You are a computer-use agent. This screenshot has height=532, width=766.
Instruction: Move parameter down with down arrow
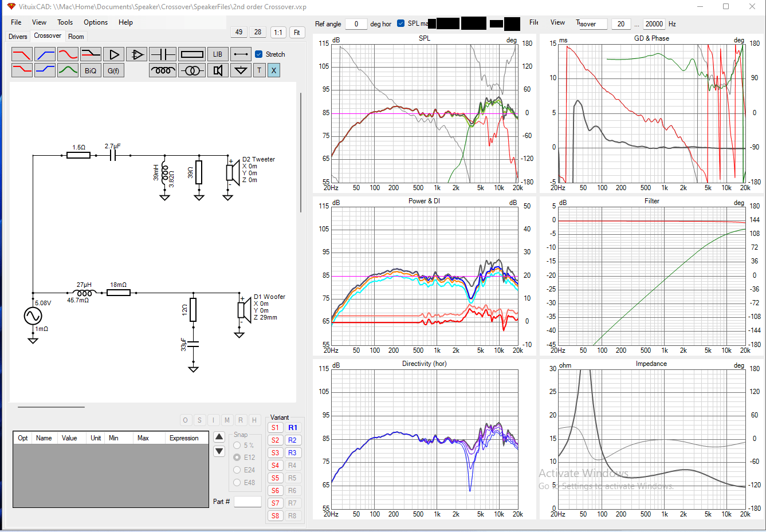(x=219, y=451)
